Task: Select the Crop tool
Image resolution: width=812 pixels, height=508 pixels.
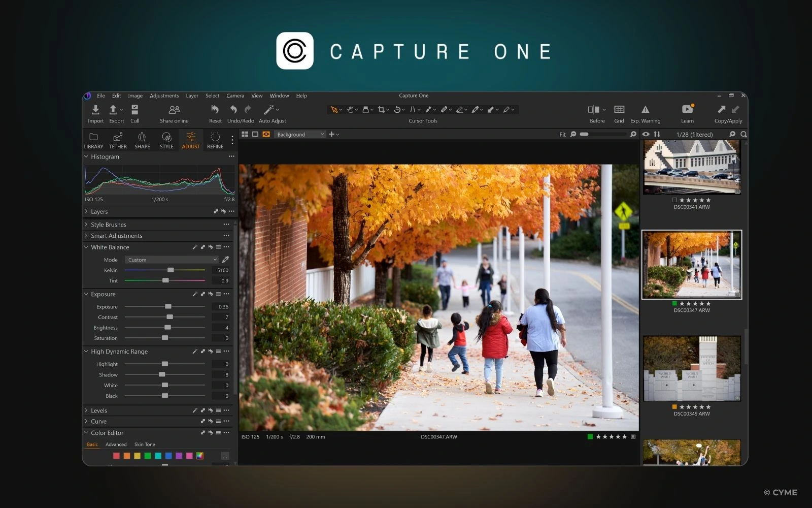Action: [x=382, y=109]
